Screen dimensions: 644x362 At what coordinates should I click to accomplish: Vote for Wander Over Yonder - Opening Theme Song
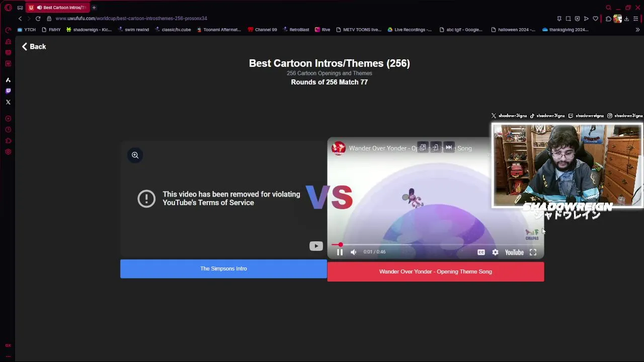pyautogui.click(x=436, y=272)
